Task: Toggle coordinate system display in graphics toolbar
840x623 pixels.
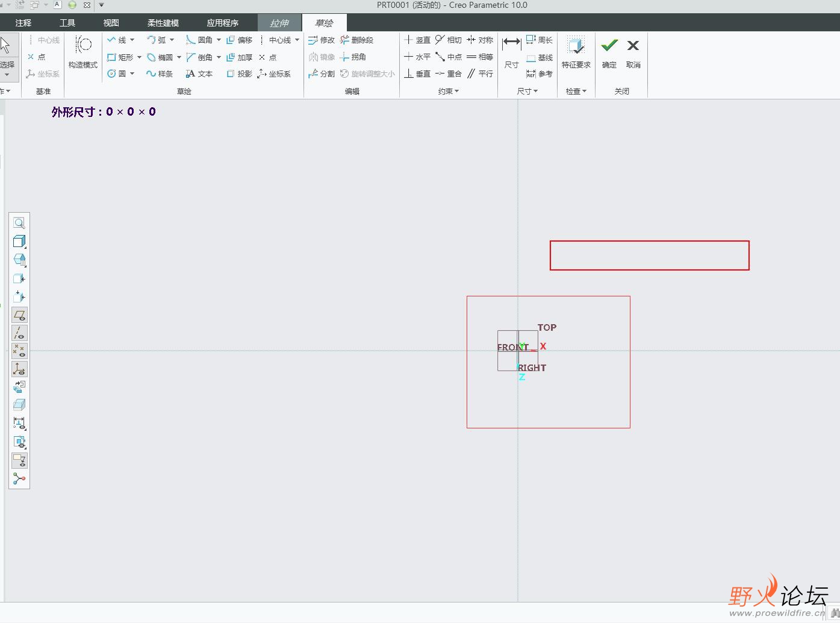Action: (19, 369)
